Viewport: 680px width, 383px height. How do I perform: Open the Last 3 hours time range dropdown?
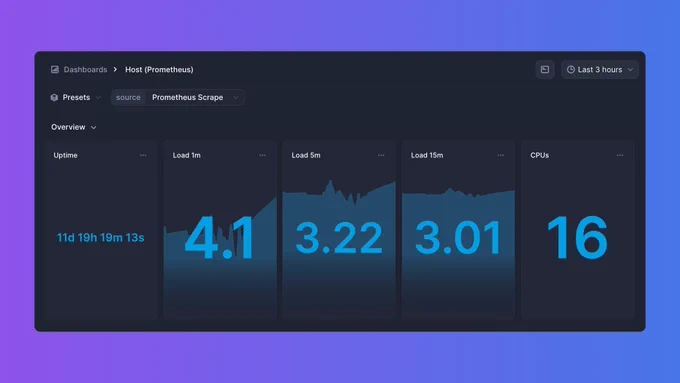(600, 69)
